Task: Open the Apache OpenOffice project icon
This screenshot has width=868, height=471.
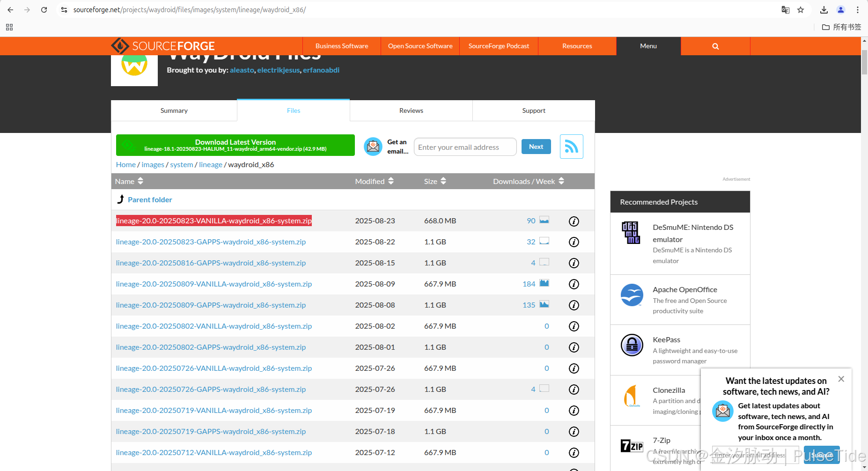Action: [632, 295]
